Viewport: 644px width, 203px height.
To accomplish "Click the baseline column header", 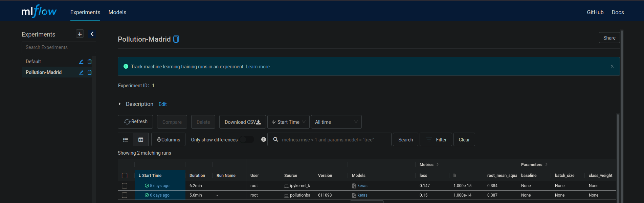I will 529,176.
